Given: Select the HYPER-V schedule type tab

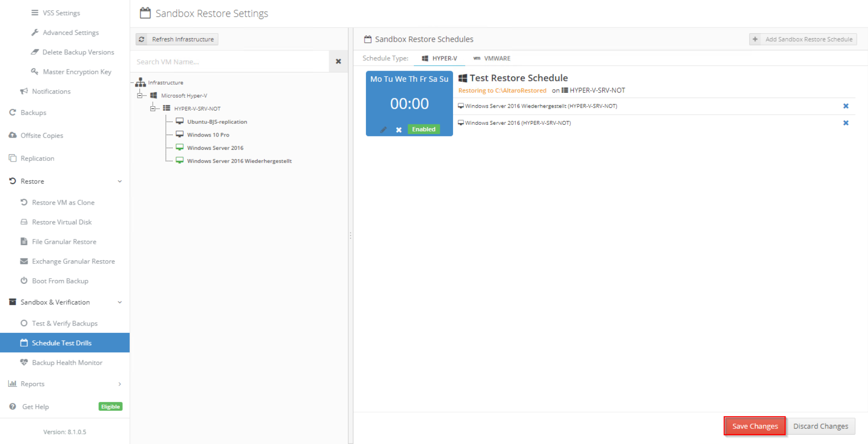Looking at the screenshot, I should [439, 58].
